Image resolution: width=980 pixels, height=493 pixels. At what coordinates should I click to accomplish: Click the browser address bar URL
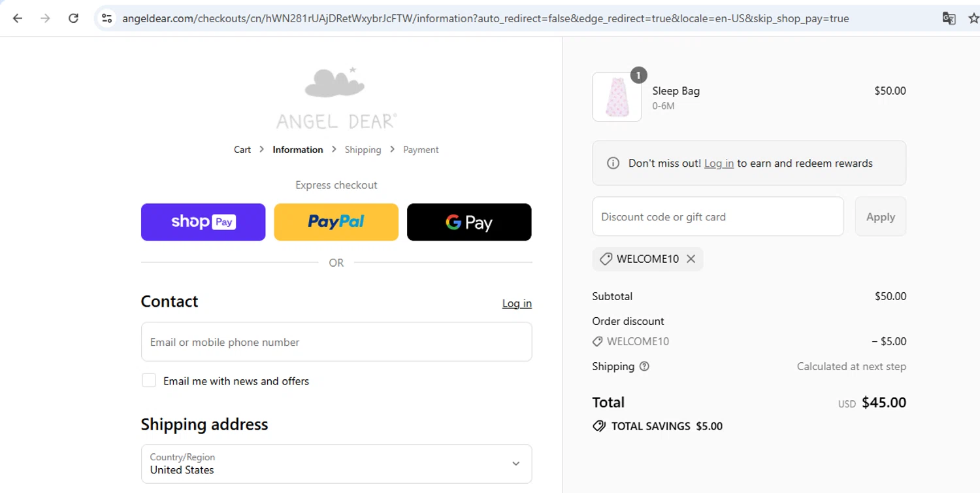(x=485, y=18)
